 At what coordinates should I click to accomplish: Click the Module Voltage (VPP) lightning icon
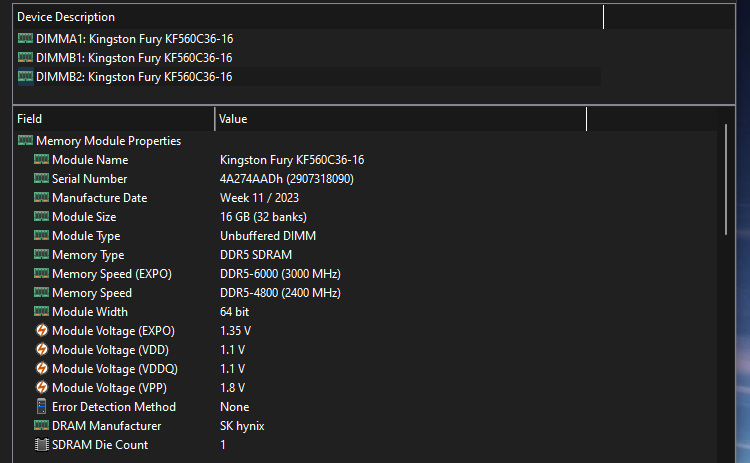coord(41,388)
